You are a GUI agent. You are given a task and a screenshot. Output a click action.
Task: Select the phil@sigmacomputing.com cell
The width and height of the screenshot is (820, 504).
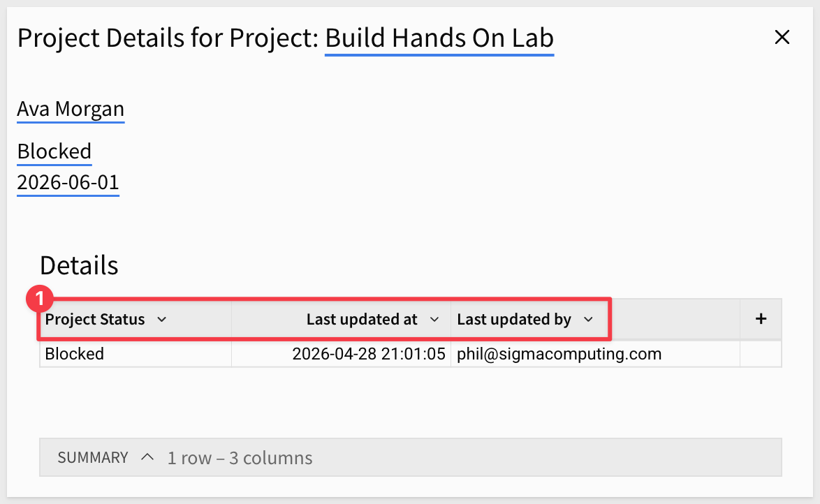pos(595,354)
